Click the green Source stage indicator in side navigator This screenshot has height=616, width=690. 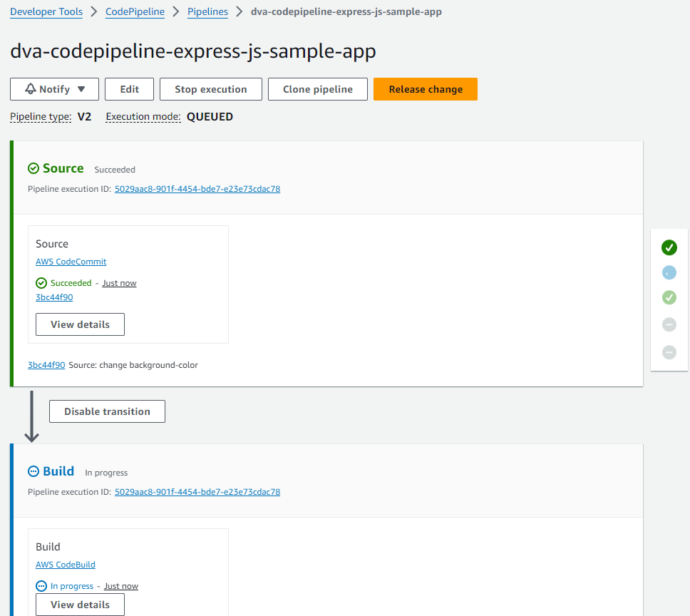[669, 247]
